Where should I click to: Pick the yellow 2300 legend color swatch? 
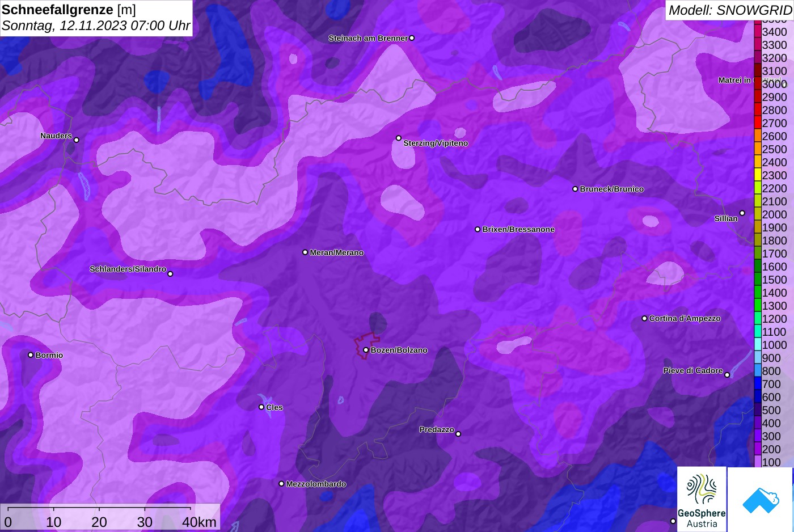point(757,175)
